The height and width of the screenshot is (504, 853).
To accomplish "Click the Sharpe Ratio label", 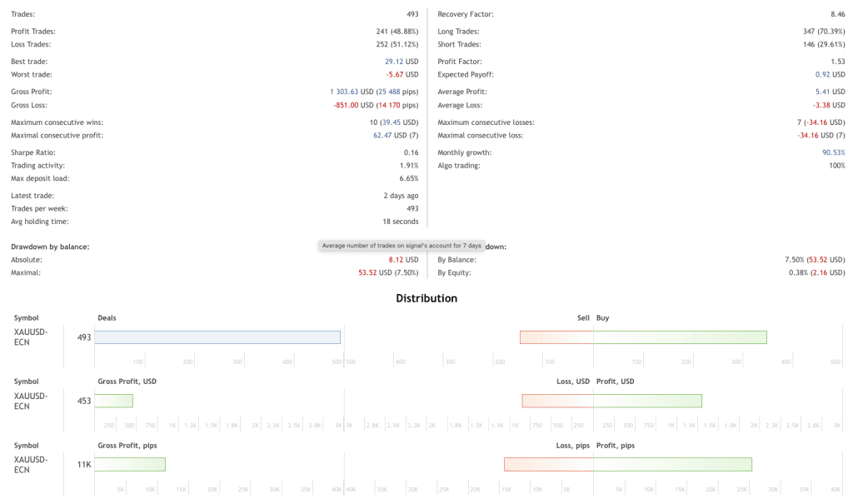I will (31, 152).
